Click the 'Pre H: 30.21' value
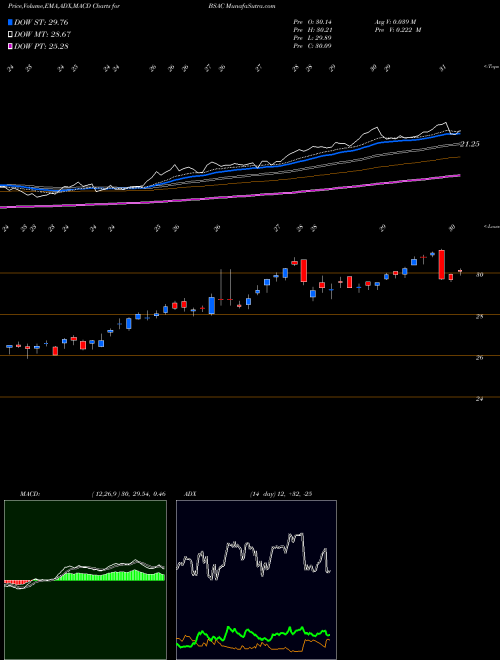Viewport: 500px width, 660px height. pyautogui.click(x=312, y=30)
